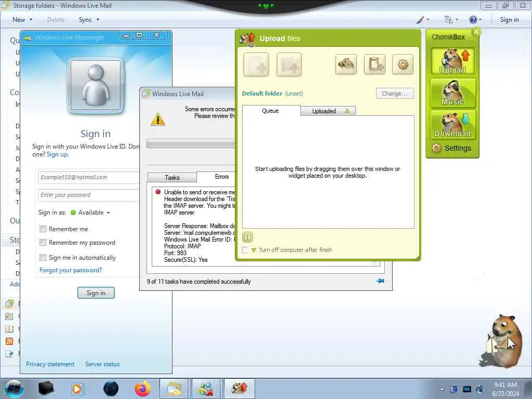
Task: Open the Calendar shortcut icon in sidebar
Action: [x=9, y=316]
